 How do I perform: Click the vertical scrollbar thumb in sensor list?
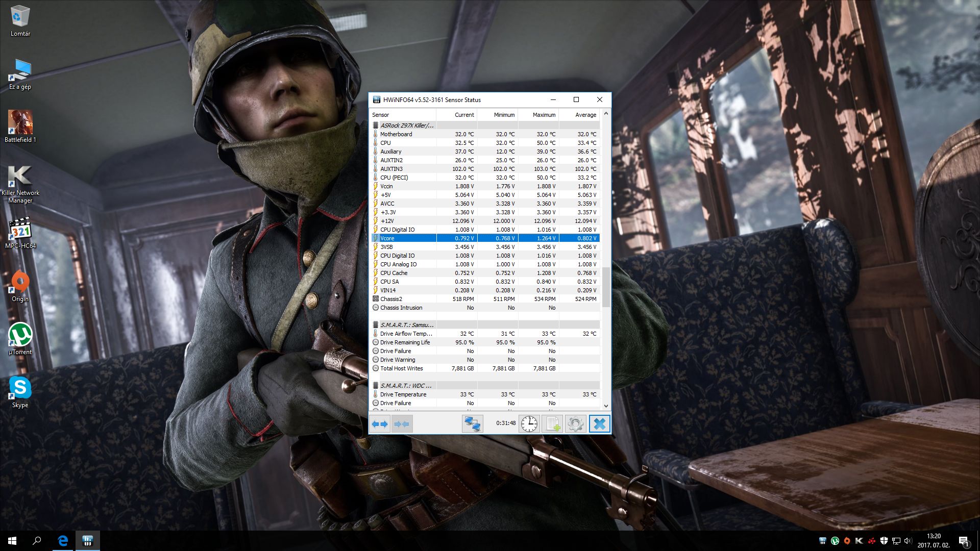[x=606, y=287]
